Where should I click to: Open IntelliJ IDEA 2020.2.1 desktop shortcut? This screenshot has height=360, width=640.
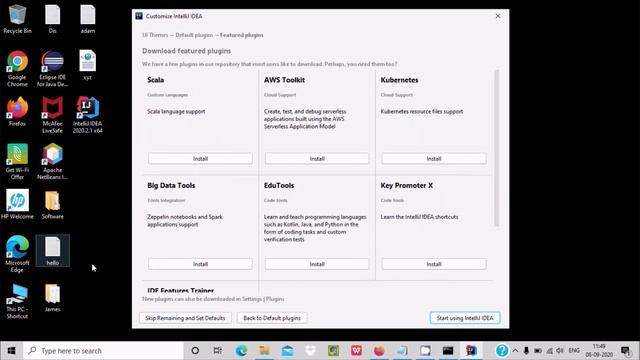tap(87, 115)
